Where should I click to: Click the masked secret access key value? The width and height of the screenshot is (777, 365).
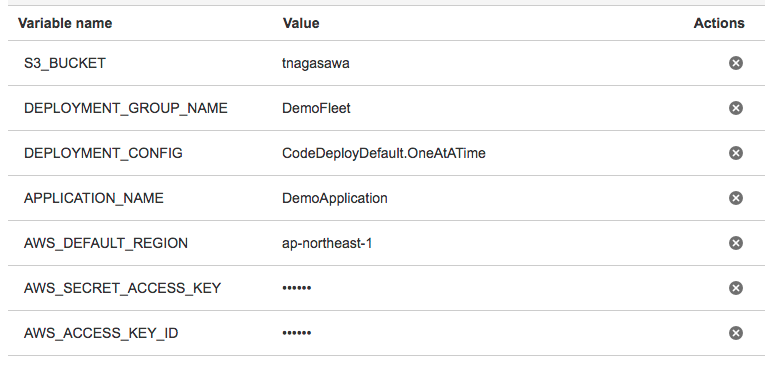(296, 288)
